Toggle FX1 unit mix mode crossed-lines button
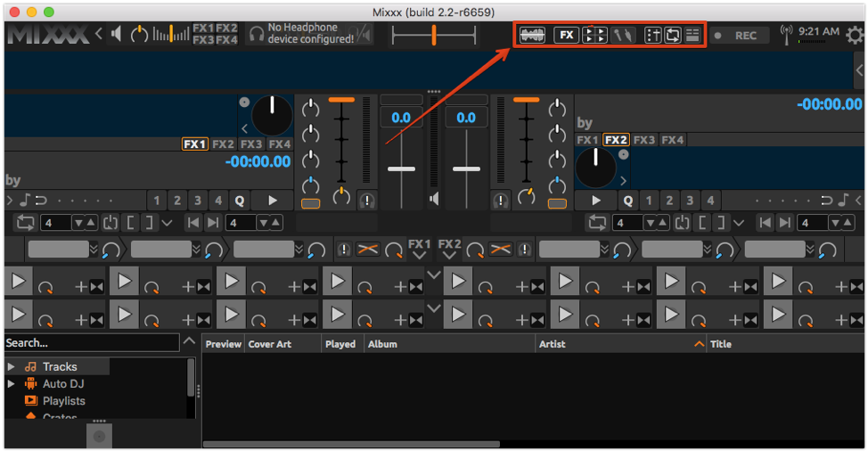This screenshot has width=868, height=451. 367,250
